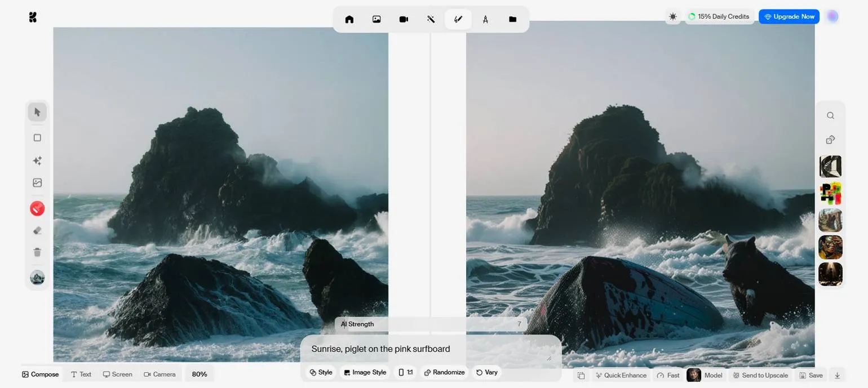Click the Upgrade Now button
868x388 pixels.
(789, 17)
